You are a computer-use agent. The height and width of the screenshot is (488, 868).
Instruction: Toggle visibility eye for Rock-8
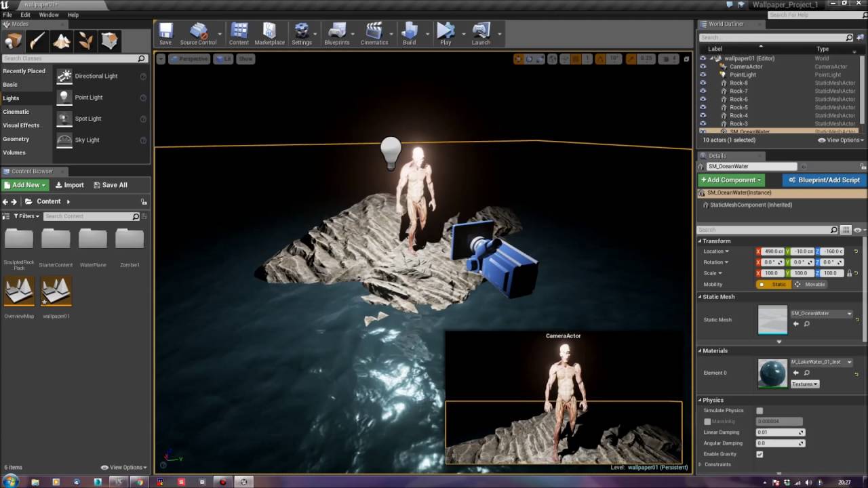[x=703, y=83]
